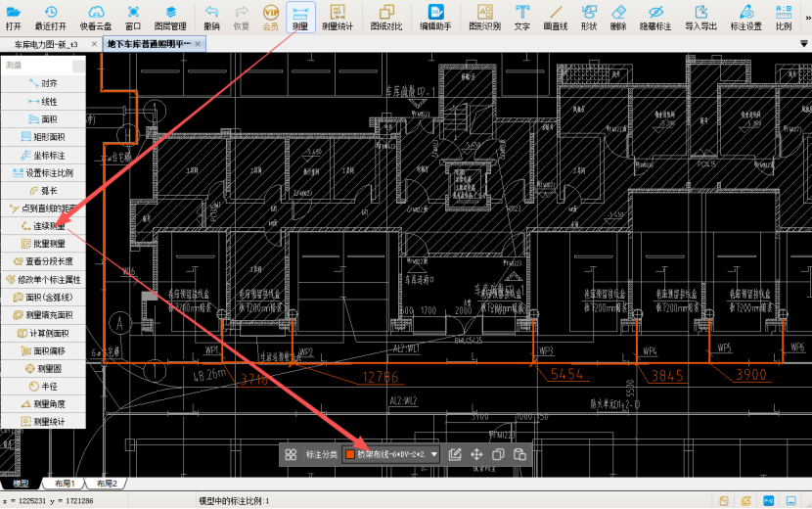Viewport: 812px width, 509px height.
Task: Close the 地下车库普通照明平 tab
Action: click(x=198, y=44)
